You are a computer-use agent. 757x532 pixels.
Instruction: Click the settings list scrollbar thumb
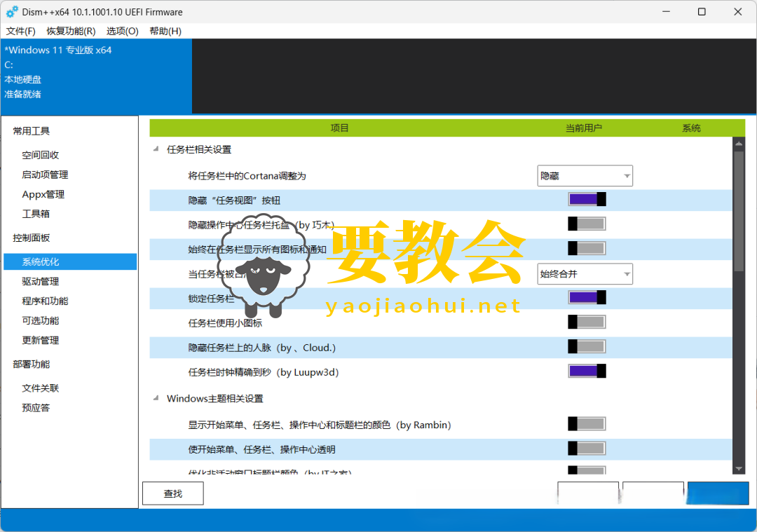(x=739, y=212)
